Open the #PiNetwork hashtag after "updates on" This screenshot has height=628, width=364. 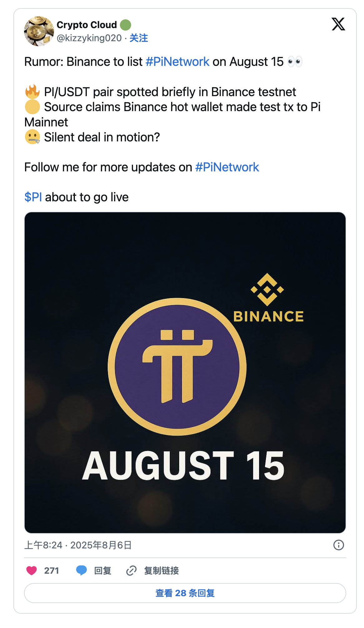(227, 167)
